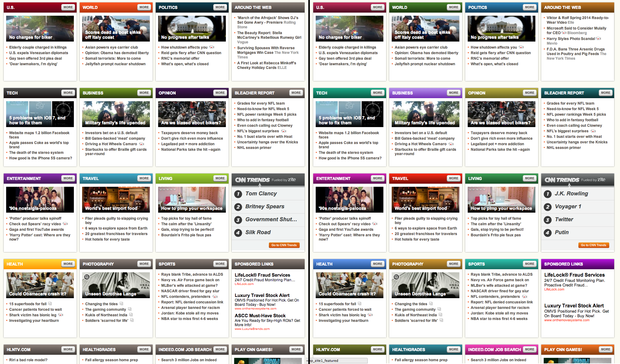Open 'Jellyfish prompt nuclear shutdown', left page
This screenshot has width=620, height=364.
(115, 64)
